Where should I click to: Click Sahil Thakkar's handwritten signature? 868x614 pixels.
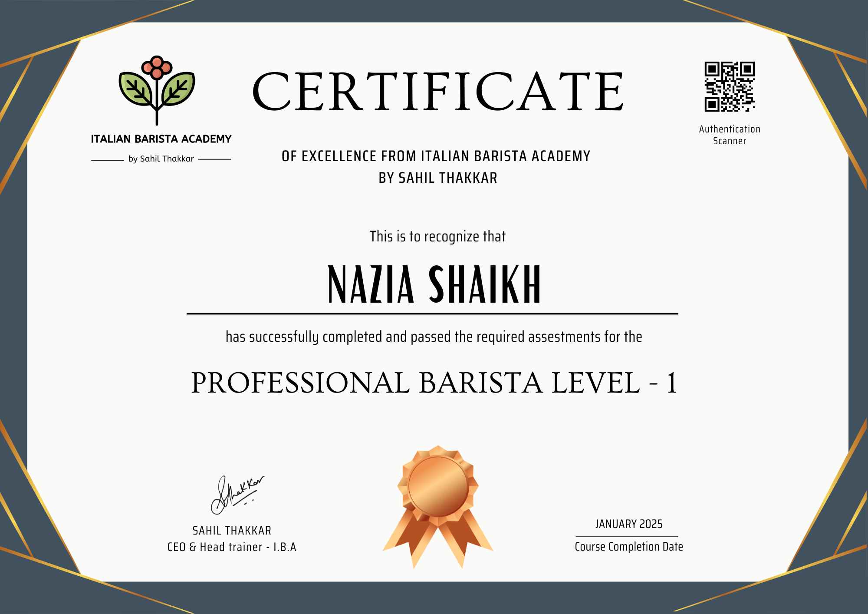point(237,494)
